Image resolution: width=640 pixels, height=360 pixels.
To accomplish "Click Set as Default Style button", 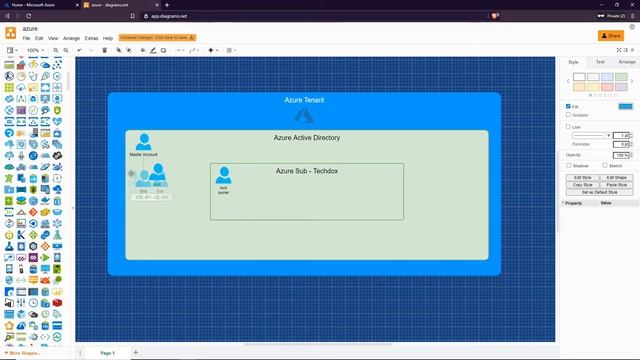I will click(600, 192).
